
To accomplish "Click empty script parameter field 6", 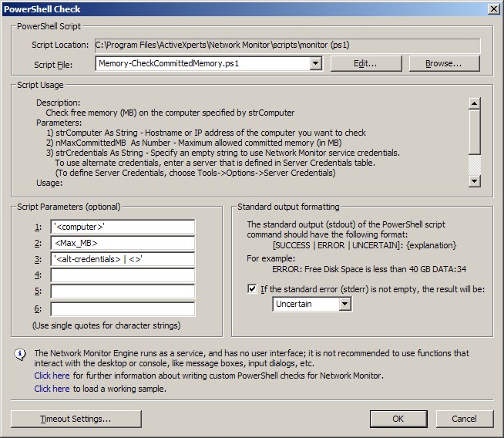I will [x=123, y=308].
